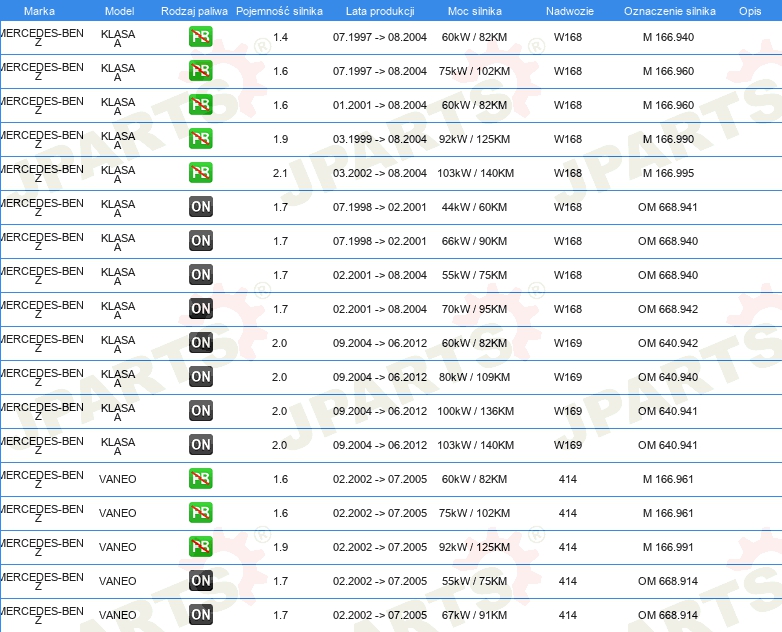Click the ON diesel icon in the OM 640.940 row
Viewport: 782px width, 632px height.
coord(200,377)
